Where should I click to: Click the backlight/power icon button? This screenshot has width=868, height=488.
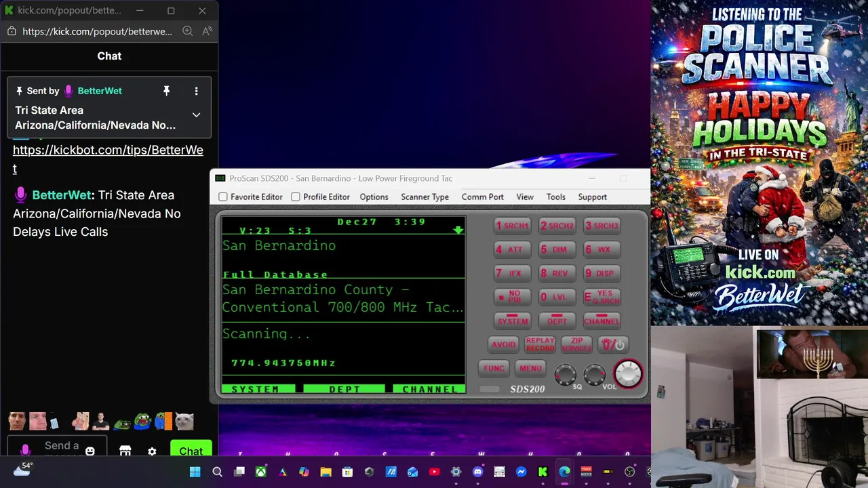tap(613, 344)
